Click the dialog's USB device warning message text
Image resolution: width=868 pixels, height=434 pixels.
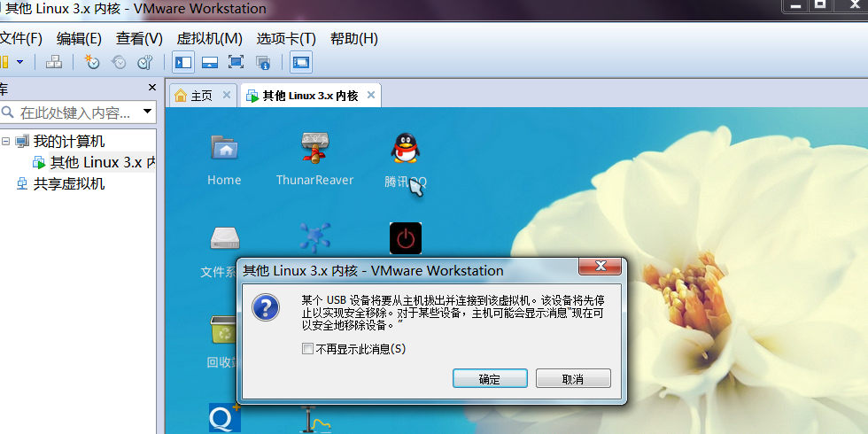click(453, 314)
